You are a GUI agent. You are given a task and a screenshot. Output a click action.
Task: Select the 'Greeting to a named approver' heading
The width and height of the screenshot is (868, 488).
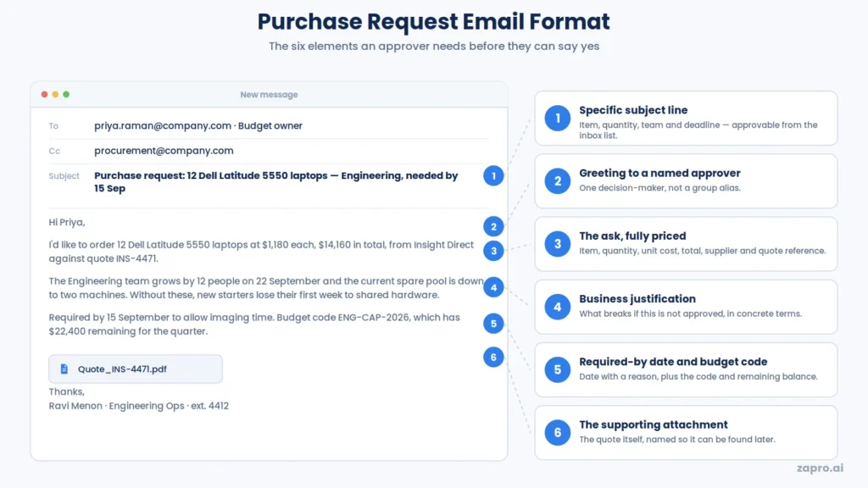659,173
